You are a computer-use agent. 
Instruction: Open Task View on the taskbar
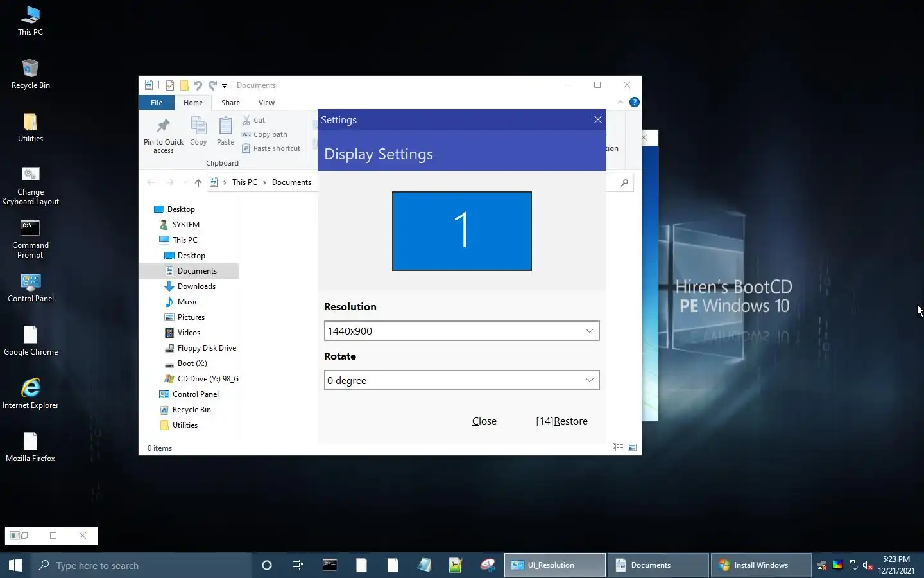tap(298, 565)
